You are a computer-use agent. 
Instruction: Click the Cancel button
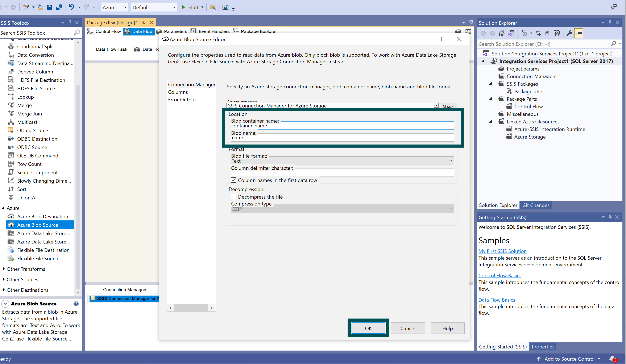click(408, 328)
